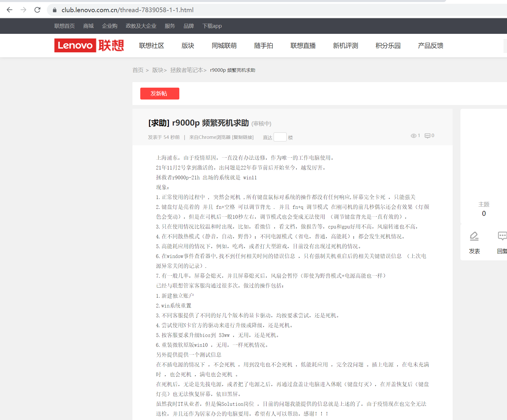The height and width of the screenshot is (420, 507).
Task: Go to 版块 in breadcrumb
Action: coord(158,70)
